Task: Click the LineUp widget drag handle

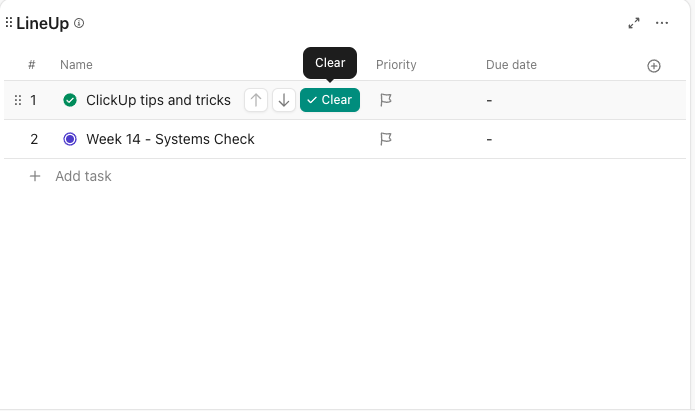Action: click(9, 23)
